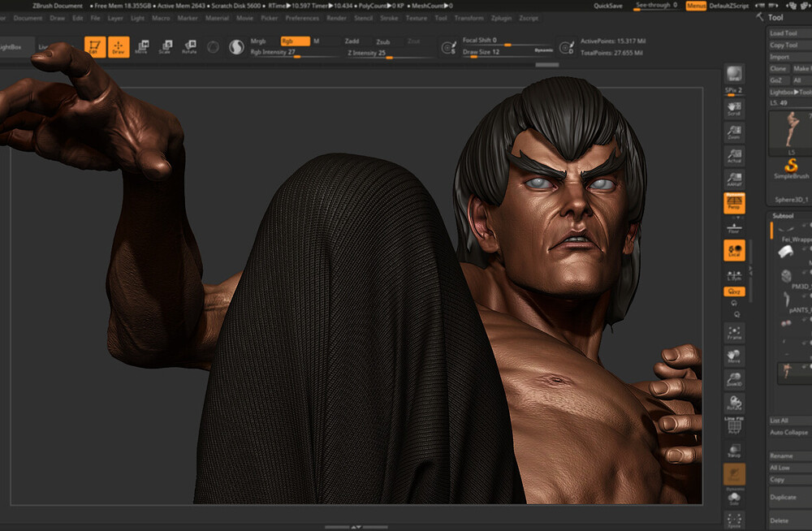Activate the Edit mode button
Viewport: 812px width, 531px height.
[95, 46]
